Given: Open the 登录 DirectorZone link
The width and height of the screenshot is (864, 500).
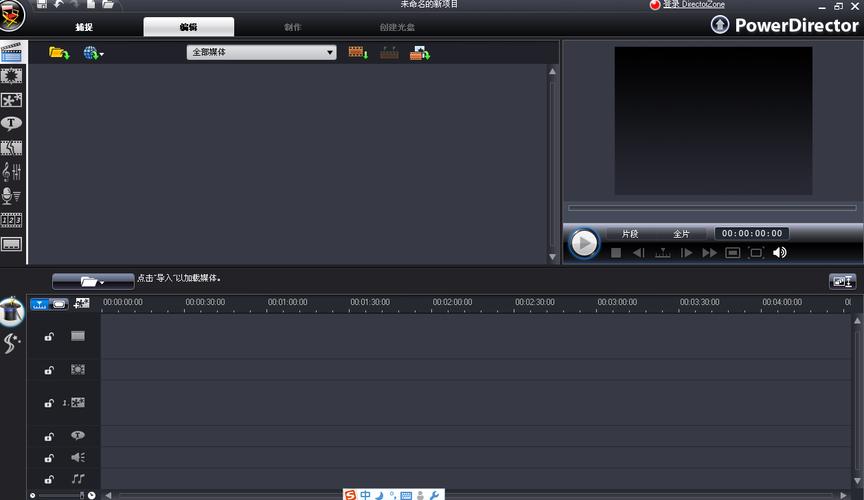Looking at the screenshot, I should click(x=693, y=4).
